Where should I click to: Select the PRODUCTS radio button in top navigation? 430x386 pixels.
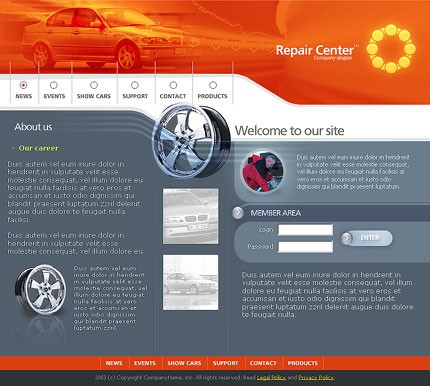click(x=213, y=85)
